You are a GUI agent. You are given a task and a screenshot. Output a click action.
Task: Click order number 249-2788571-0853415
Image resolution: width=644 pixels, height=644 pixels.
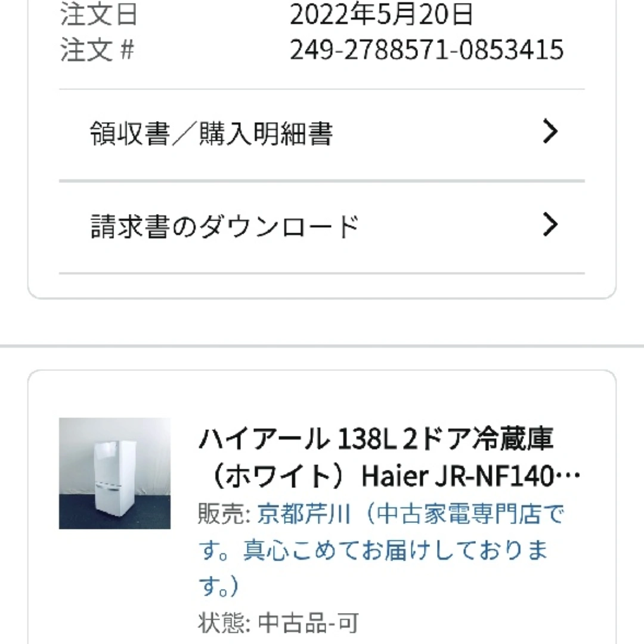click(426, 49)
